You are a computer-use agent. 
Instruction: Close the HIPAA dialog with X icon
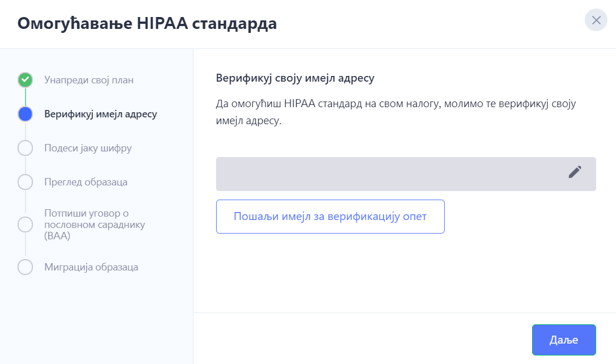(x=596, y=20)
